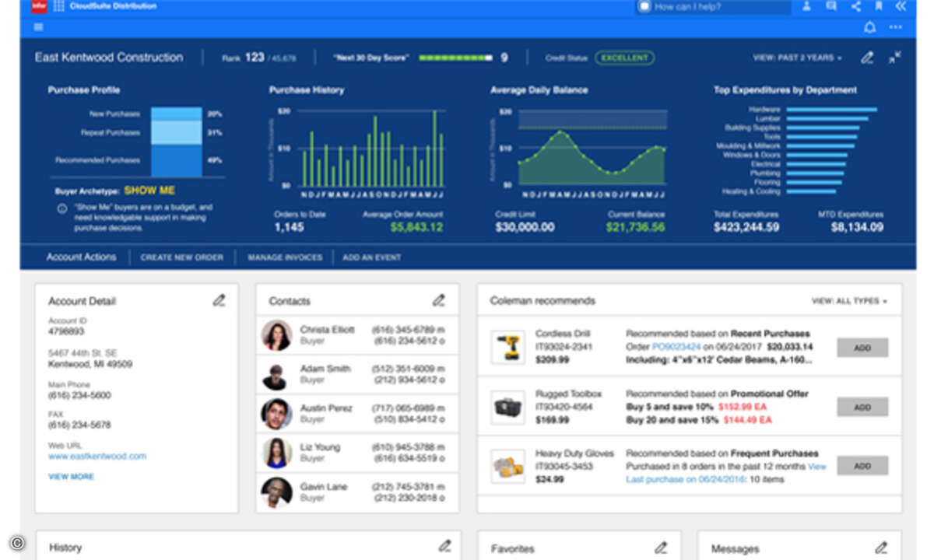Open the app grid launcher icon

click(59, 6)
